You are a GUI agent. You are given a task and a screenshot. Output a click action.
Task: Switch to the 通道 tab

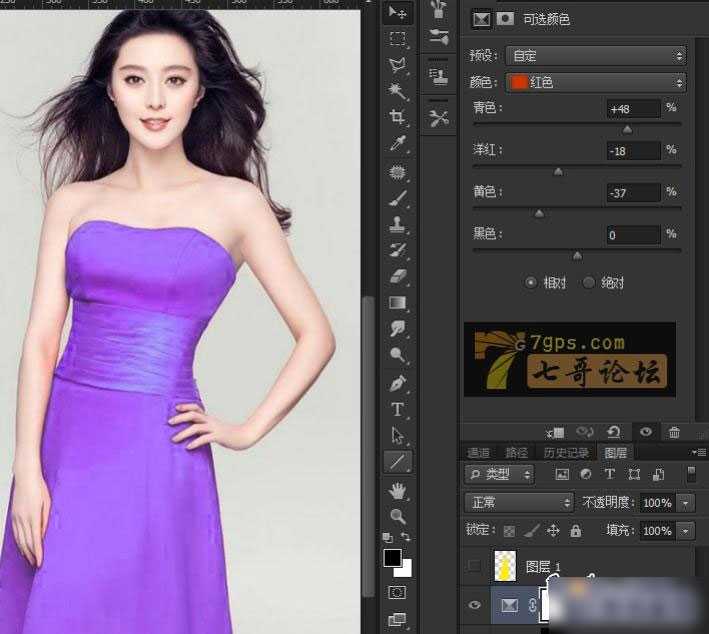[478, 453]
